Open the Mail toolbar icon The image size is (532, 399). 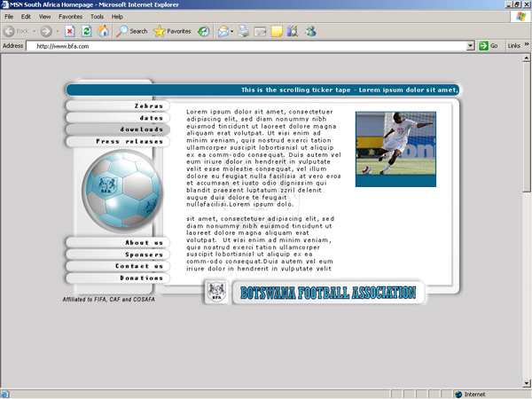point(223,31)
